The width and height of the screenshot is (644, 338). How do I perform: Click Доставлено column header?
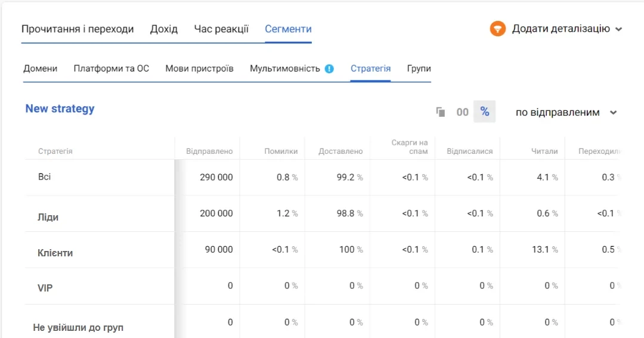pos(340,151)
